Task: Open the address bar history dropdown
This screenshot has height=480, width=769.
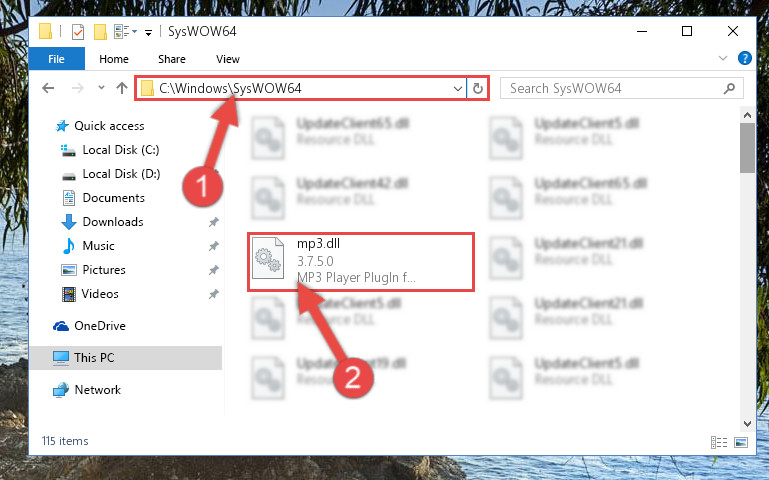Action: coord(458,89)
